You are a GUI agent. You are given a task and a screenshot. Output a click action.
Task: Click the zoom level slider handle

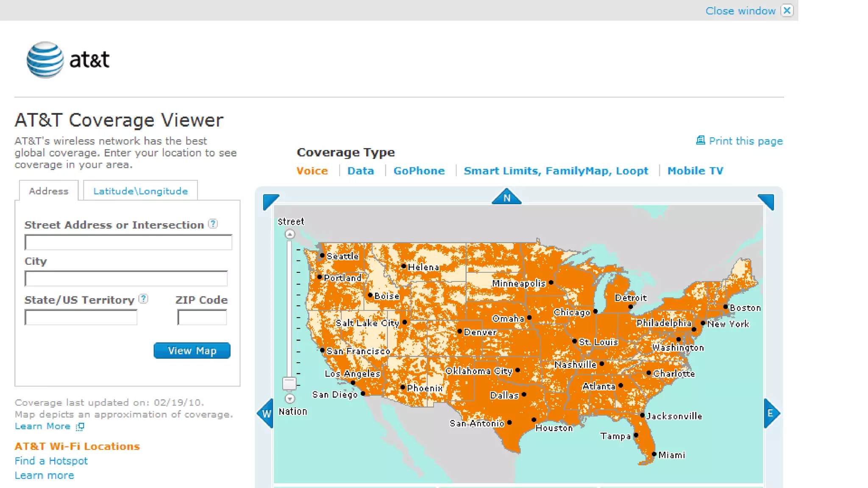289,384
